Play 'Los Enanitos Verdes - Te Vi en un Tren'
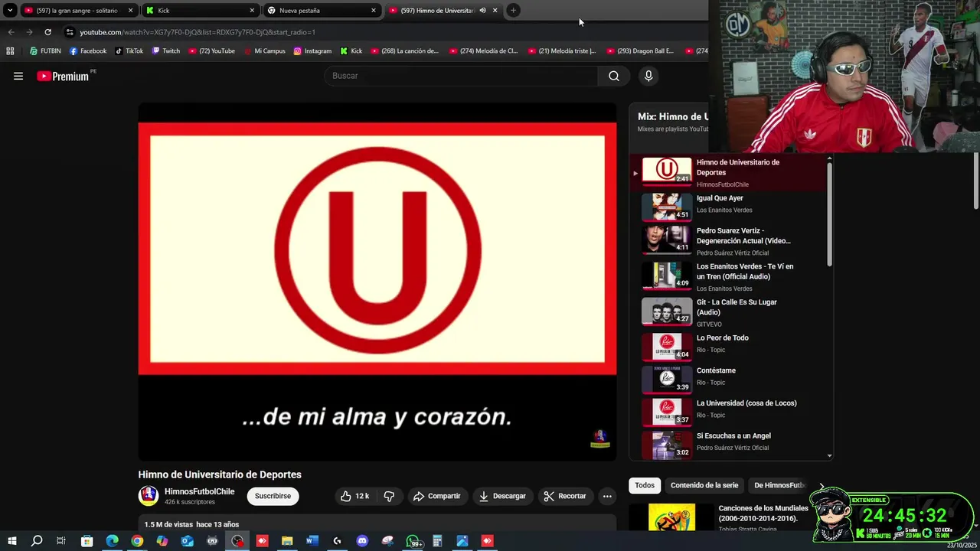The width and height of the screenshot is (980, 551). click(727, 276)
